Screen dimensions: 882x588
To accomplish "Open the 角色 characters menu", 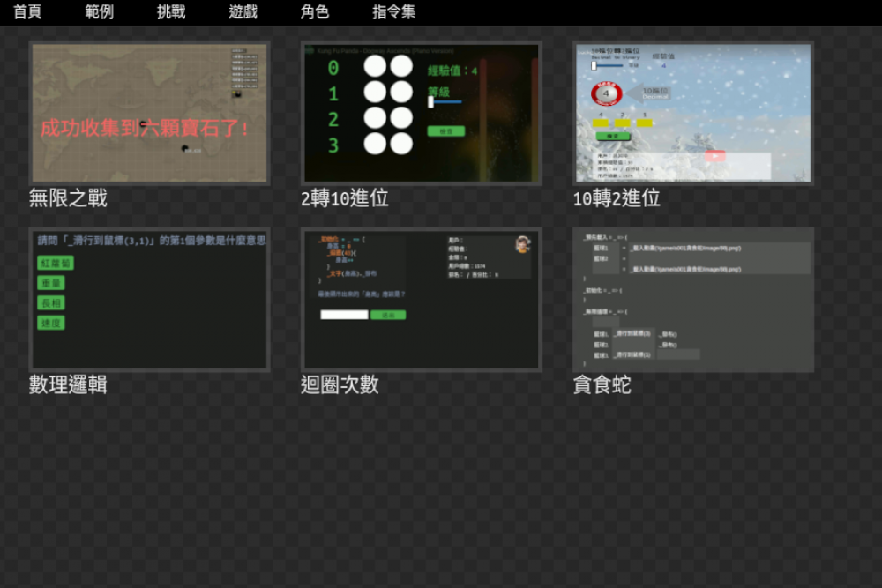I will (x=315, y=11).
